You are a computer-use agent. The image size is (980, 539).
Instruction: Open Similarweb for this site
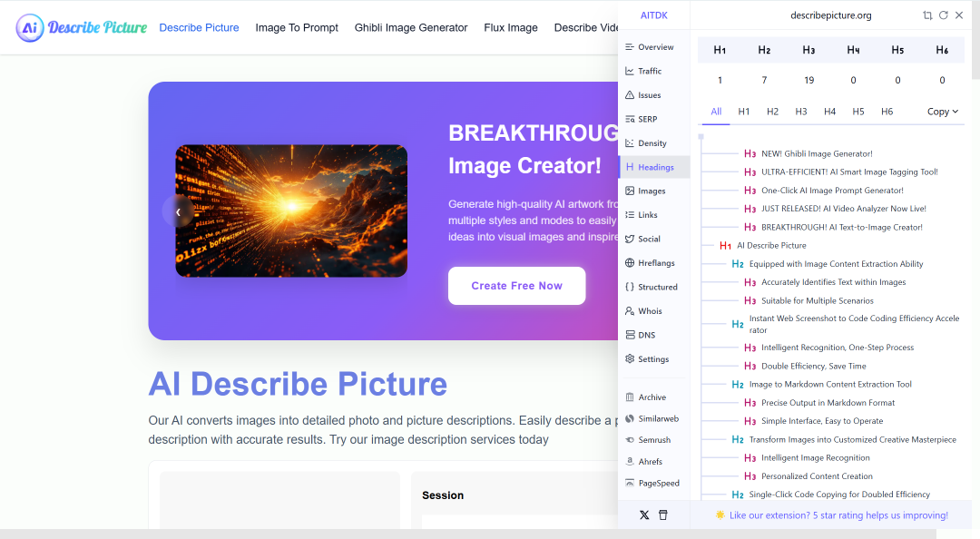(653, 418)
